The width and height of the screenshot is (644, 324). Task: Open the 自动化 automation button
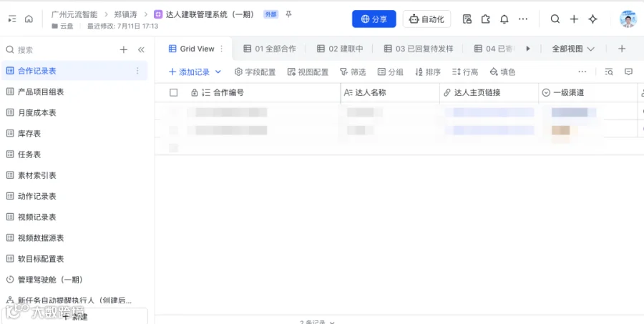[x=426, y=19]
